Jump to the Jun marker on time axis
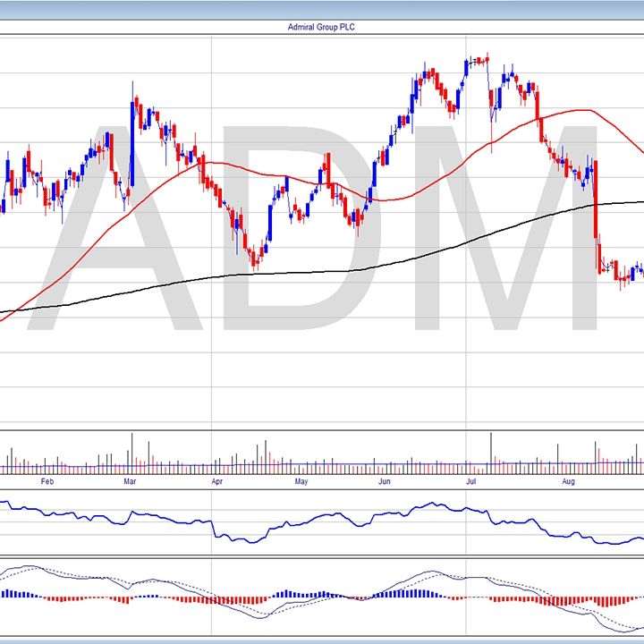 tap(385, 481)
